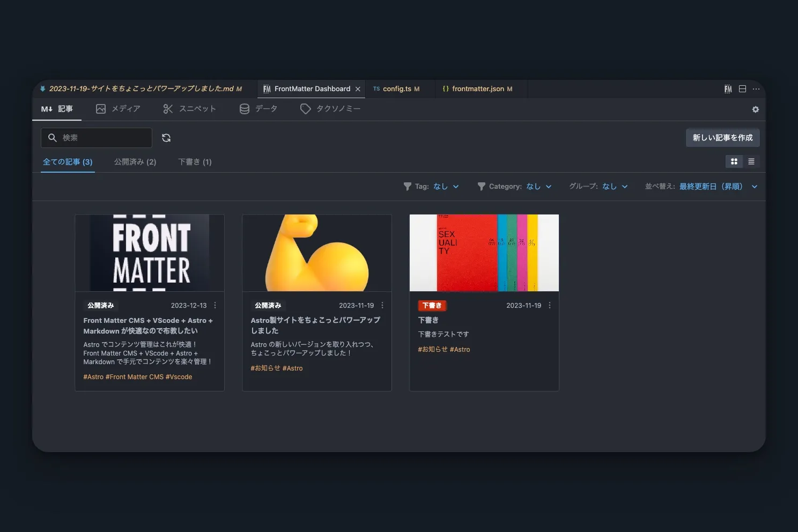Image resolution: width=798 pixels, height=532 pixels.
Task: Click the Front Matter icon in editor toolbar
Action: pyautogui.click(x=728, y=89)
